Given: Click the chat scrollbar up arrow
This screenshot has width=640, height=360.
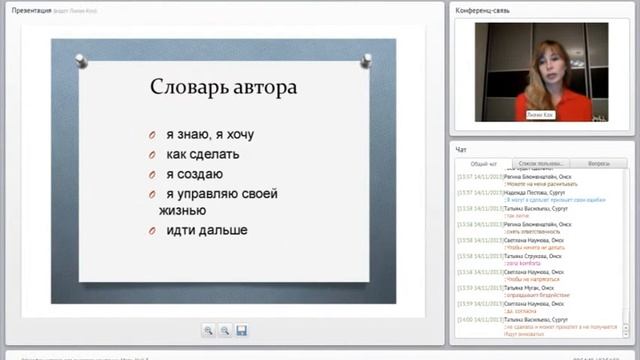Looking at the screenshot, I should point(626,328).
